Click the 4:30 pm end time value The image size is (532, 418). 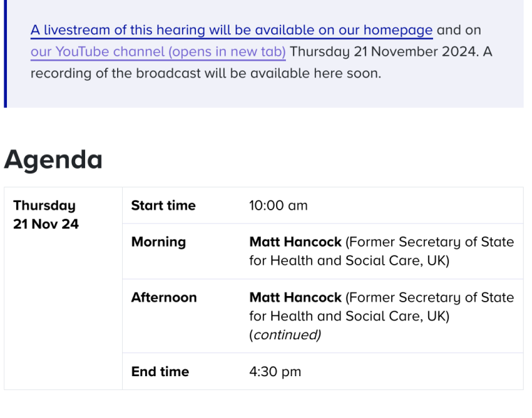pyautogui.click(x=275, y=371)
